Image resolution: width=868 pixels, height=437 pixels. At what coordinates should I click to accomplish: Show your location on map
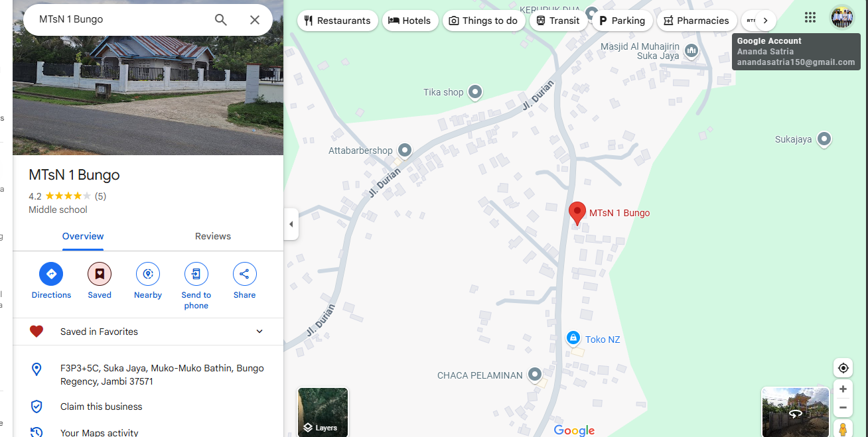[x=843, y=368]
